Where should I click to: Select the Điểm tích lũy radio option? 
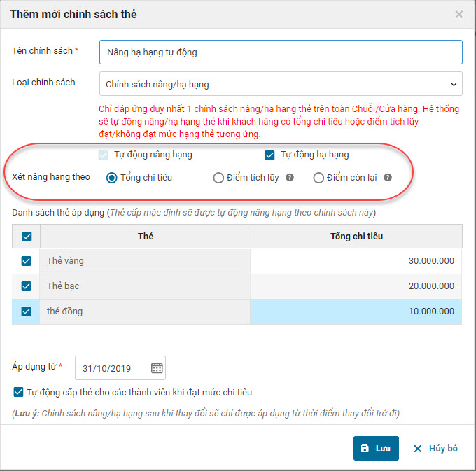(218, 178)
